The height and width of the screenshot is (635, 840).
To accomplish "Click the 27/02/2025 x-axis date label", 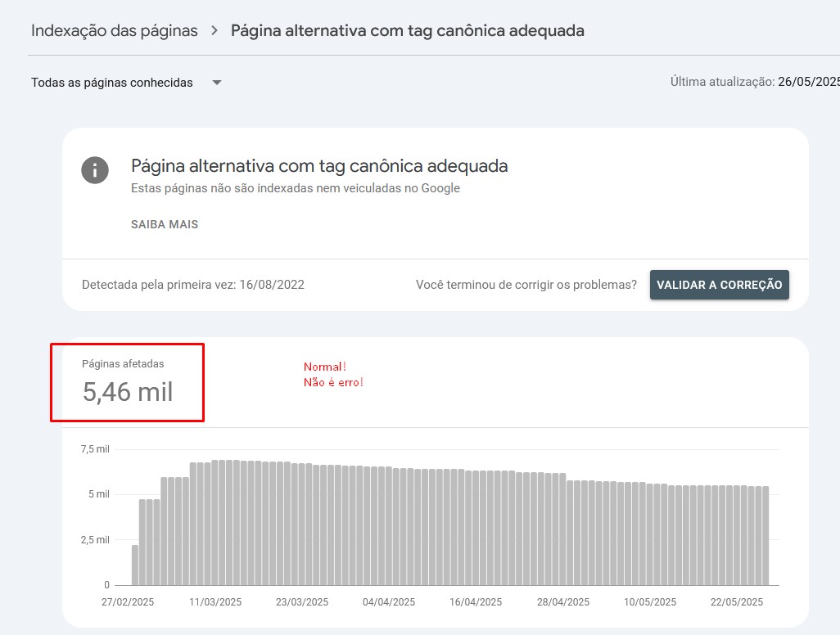I will click(x=128, y=601).
